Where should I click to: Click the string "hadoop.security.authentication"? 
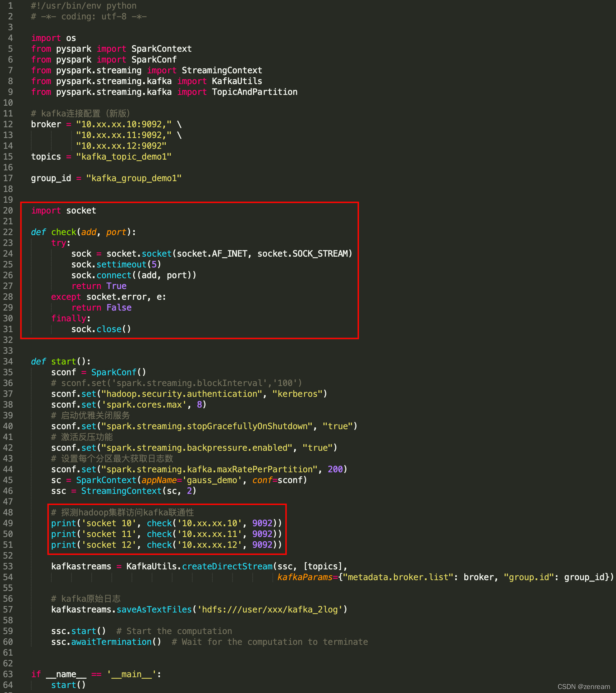point(182,394)
